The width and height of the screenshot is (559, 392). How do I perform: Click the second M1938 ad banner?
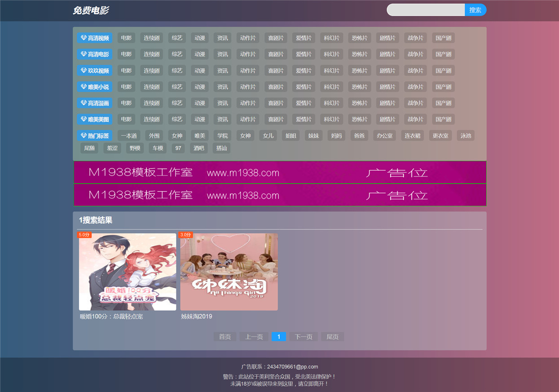280,195
